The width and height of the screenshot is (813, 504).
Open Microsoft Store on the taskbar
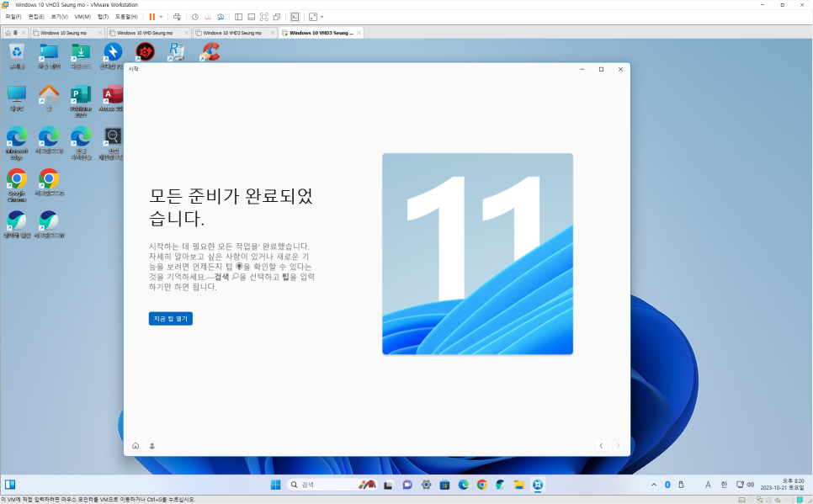pos(445,485)
